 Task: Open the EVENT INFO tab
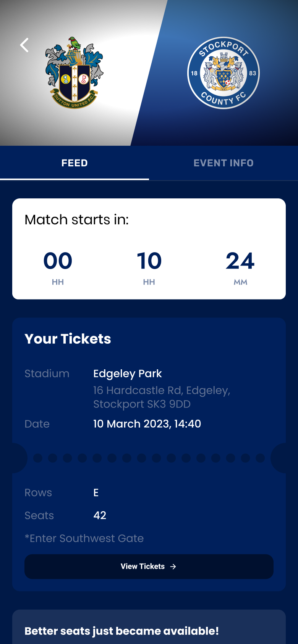pyautogui.click(x=223, y=163)
